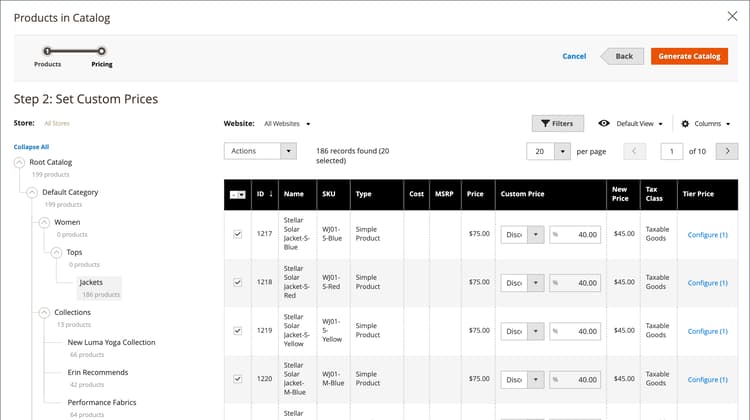Click custom price field for product 1218

[x=575, y=283]
